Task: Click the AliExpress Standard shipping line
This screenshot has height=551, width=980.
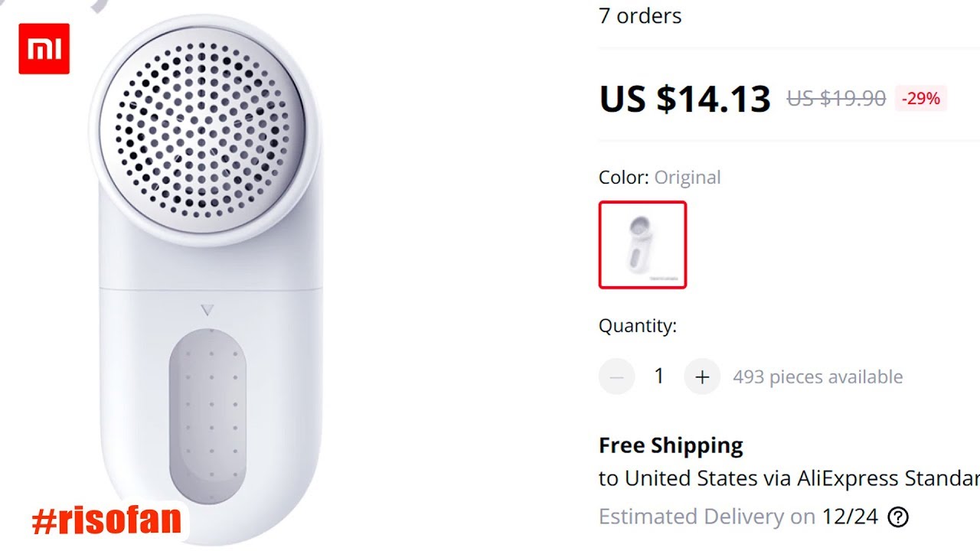Action: point(789,479)
